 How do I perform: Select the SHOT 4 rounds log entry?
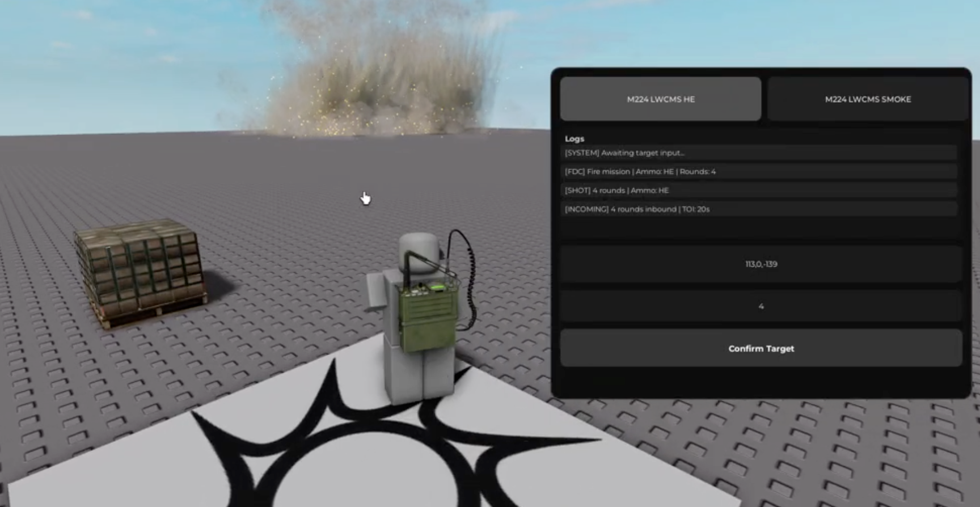pyautogui.click(x=759, y=191)
